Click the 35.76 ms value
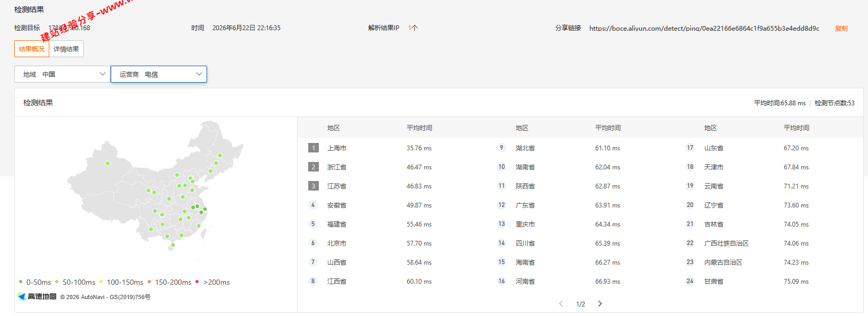The height and width of the screenshot is (316, 868). pyautogui.click(x=419, y=148)
